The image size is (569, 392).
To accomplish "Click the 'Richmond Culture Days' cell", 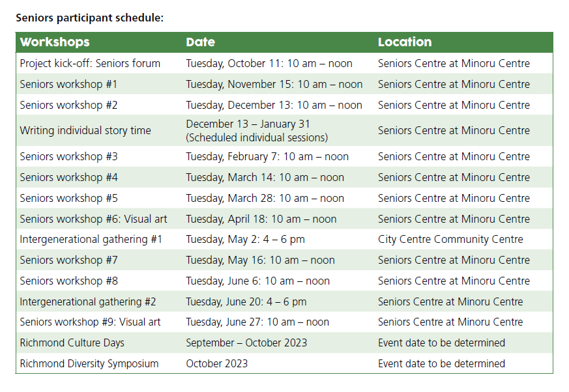I will point(72,343).
